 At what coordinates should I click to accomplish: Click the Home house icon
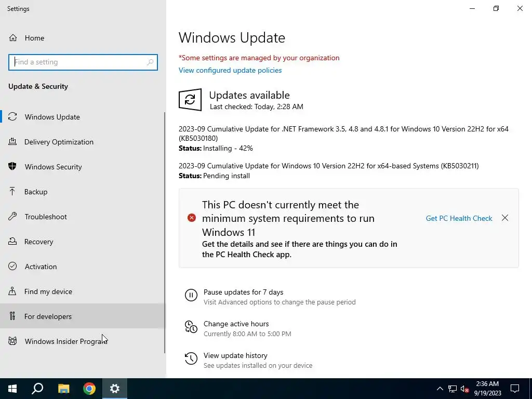[x=13, y=37]
